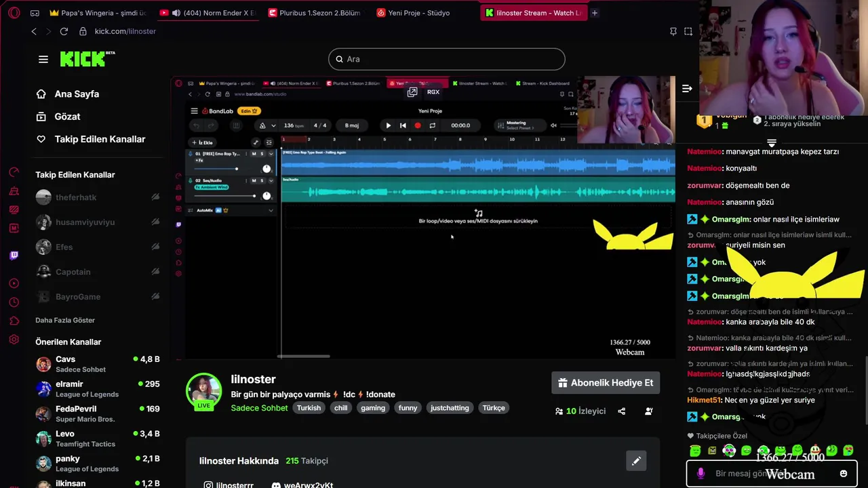
Task: Open lilnoster's Instagram link
Action: (229, 485)
